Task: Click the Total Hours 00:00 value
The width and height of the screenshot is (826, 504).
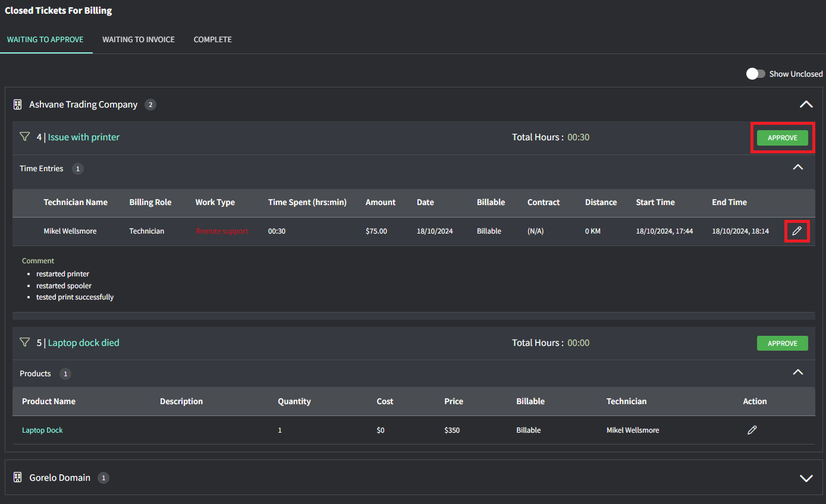Action: click(578, 343)
